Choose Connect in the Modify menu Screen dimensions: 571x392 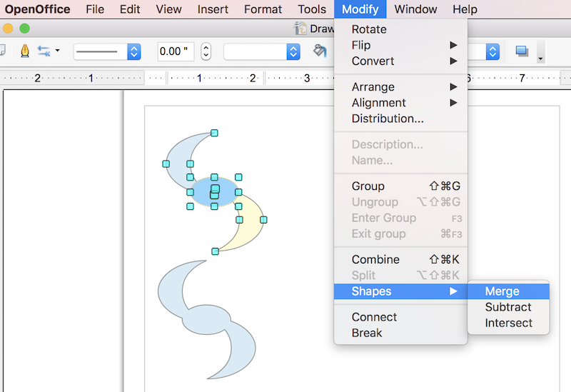[x=400, y=317]
